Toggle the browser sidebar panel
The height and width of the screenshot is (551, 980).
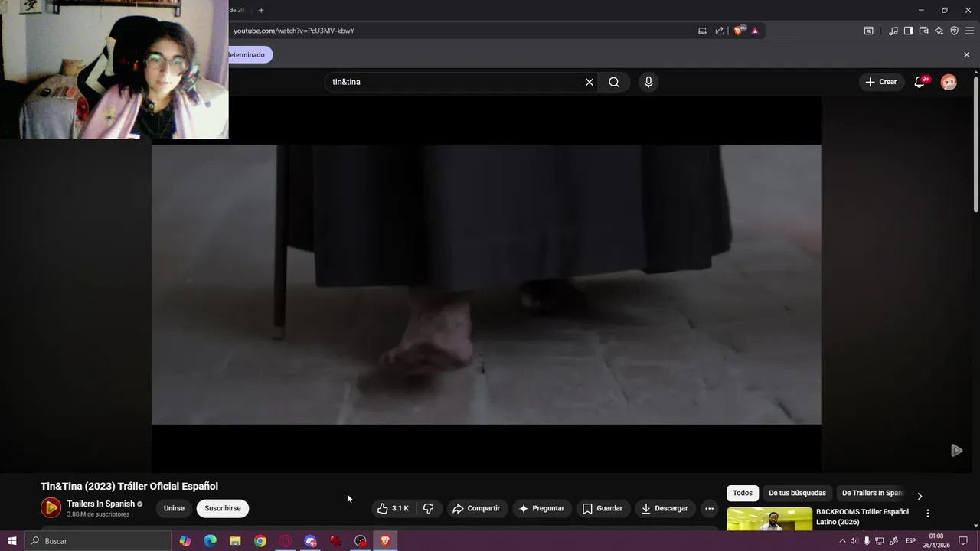coord(908,31)
